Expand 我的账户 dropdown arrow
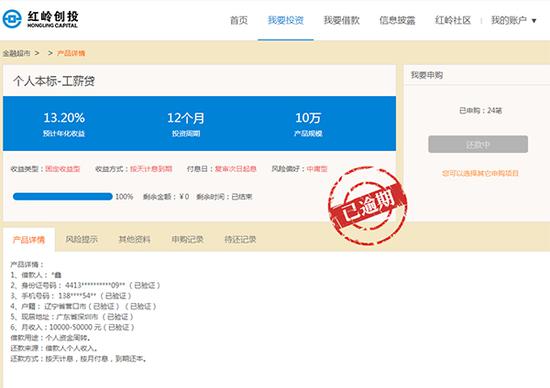 coord(534,21)
